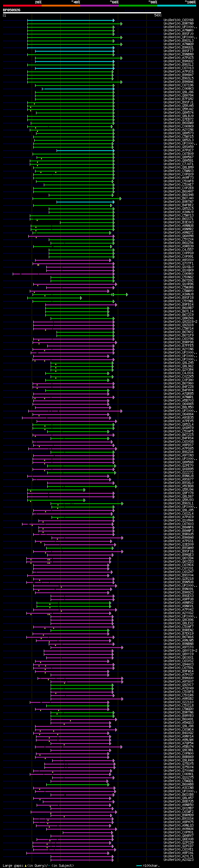199x868 pixels.
Task: Click the UniRef100_Q10QL0 label
Action: [178, 266]
